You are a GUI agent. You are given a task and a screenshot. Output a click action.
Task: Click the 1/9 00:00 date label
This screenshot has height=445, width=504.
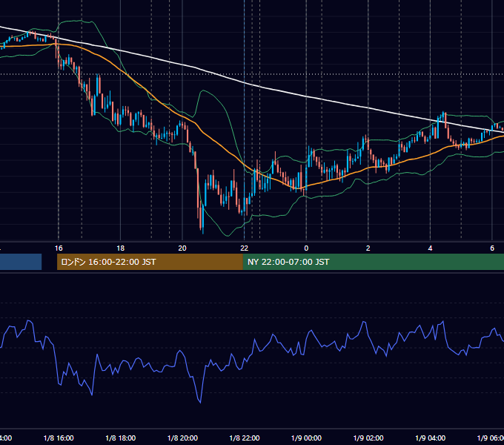tap(306, 438)
